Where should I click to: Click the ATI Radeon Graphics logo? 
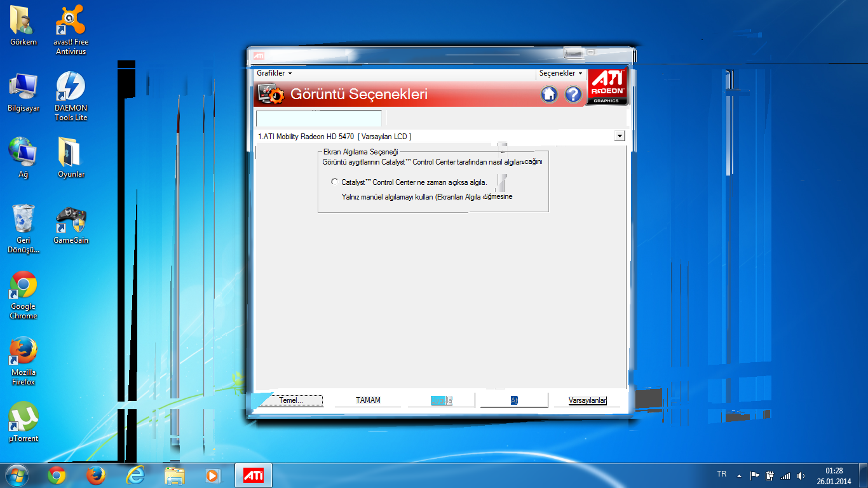pos(608,87)
